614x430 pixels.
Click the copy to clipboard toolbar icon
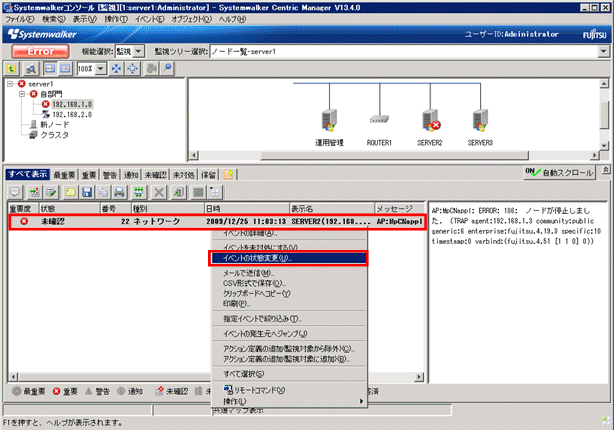pyautogui.click(x=103, y=192)
